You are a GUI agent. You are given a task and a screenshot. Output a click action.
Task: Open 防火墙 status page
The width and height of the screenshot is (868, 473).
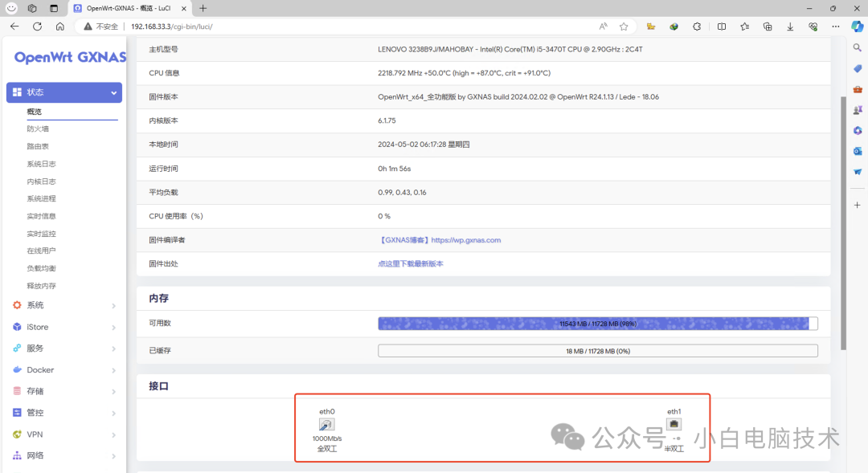click(38, 129)
